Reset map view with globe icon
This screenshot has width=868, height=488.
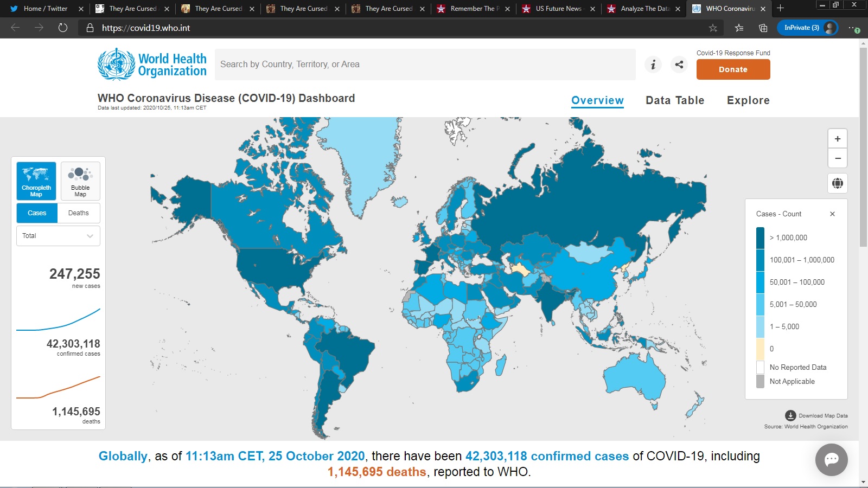837,183
